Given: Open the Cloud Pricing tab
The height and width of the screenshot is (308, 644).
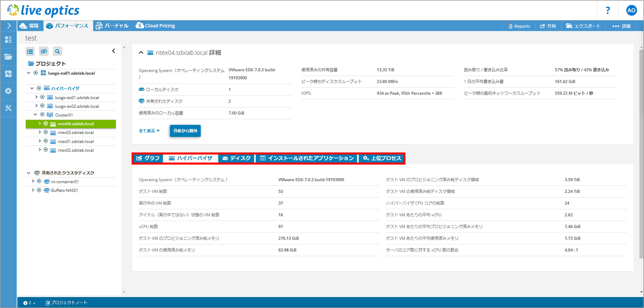Looking at the screenshot, I should (155, 26).
